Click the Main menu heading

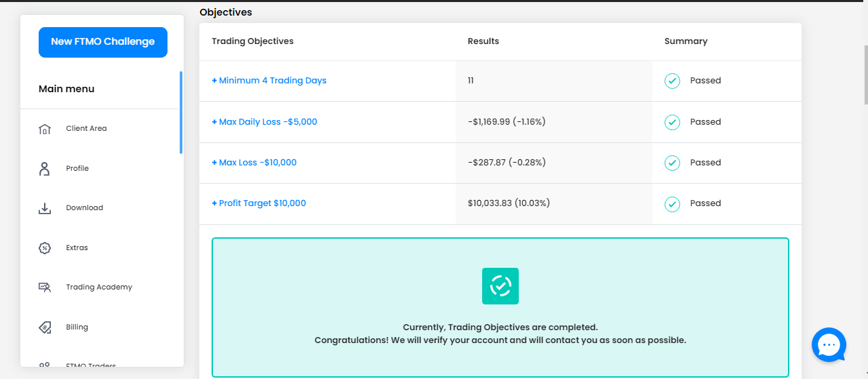66,89
